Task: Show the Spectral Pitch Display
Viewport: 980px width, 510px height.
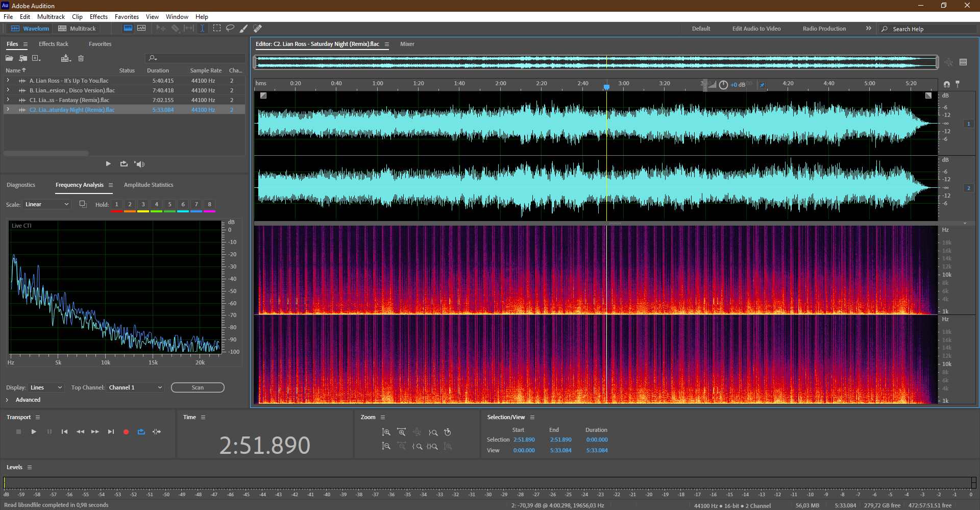Action: (x=141, y=29)
